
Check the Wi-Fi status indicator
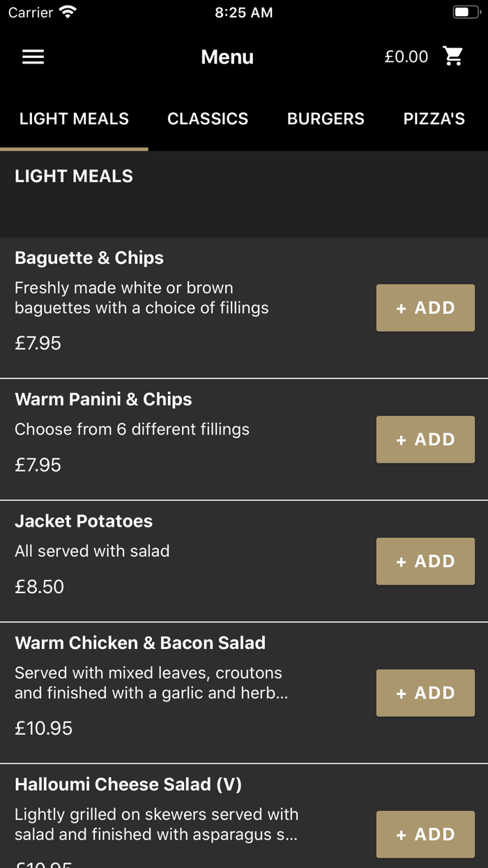tap(67, 11)
